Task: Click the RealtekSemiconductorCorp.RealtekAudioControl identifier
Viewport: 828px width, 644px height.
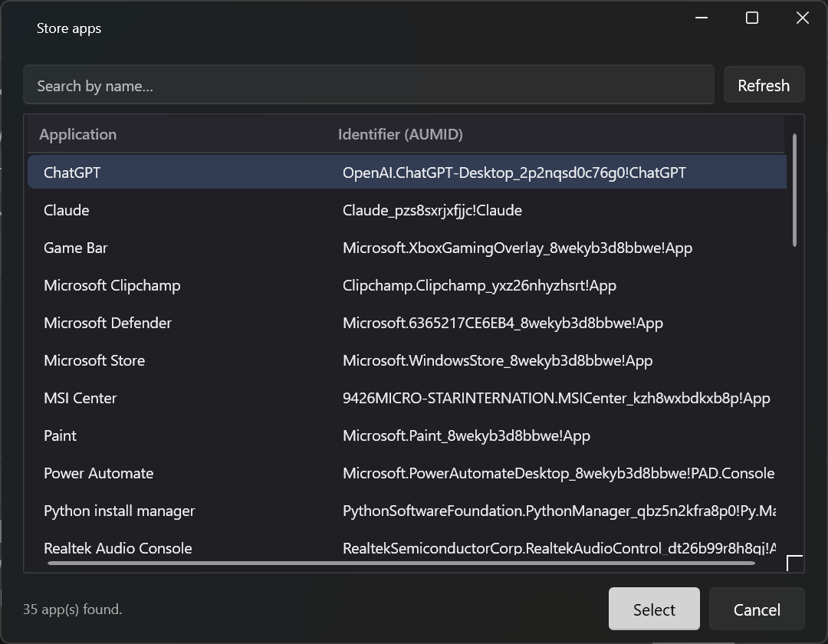Action: coord(559,548)
